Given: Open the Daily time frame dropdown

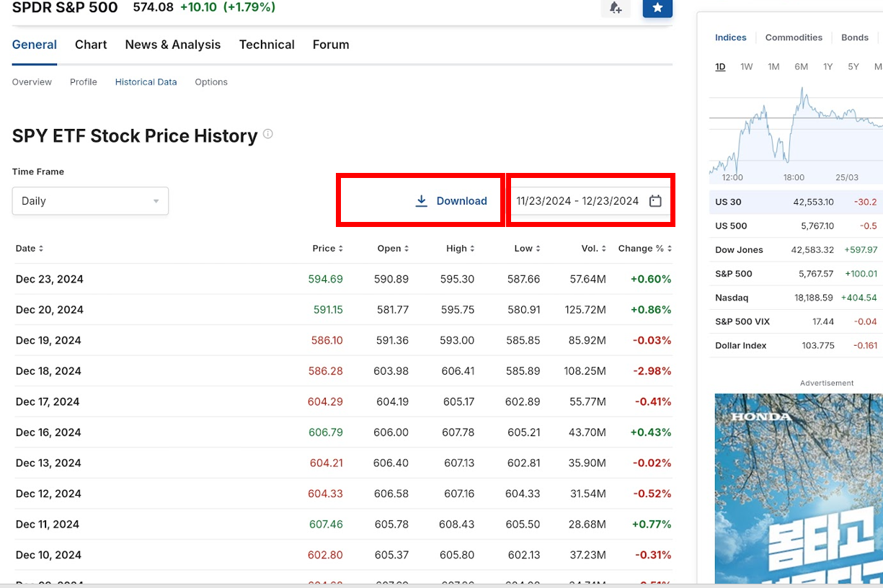Looking at the screenshot, I should [x=90, y=201].
